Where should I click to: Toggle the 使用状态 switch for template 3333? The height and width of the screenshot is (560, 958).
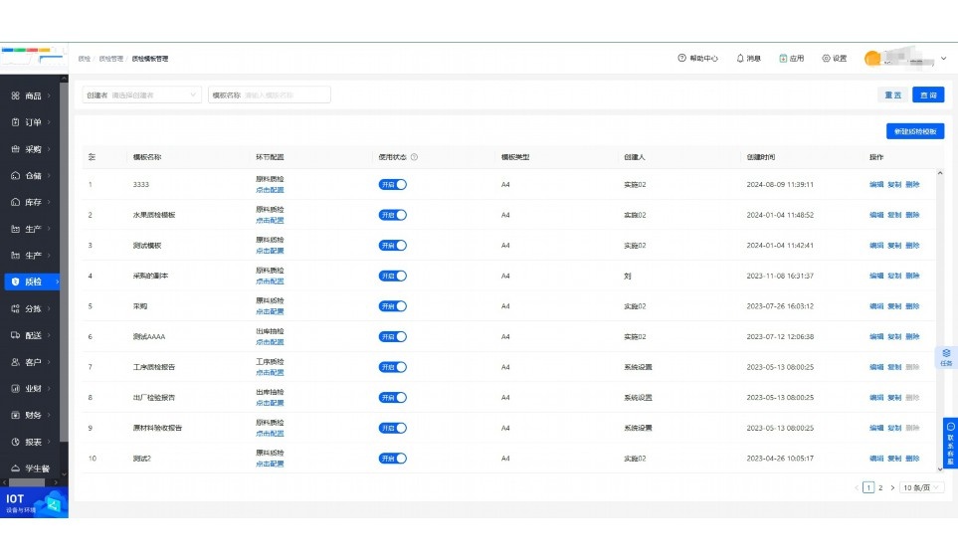tap(393, 184)
